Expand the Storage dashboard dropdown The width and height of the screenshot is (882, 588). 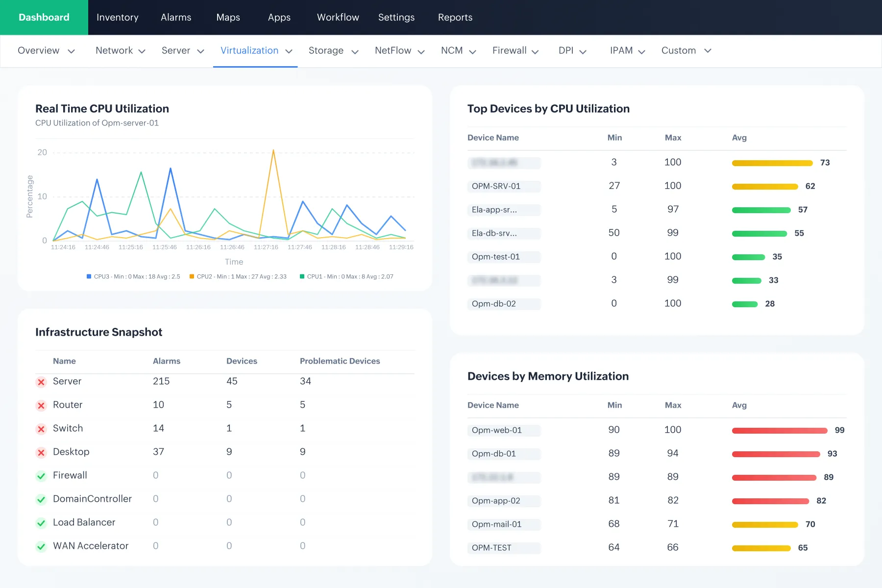(333, 51)
